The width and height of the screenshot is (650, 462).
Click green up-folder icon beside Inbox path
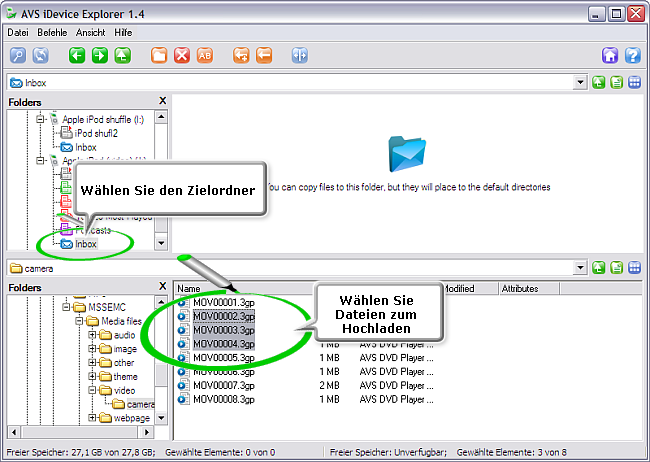tap(599, 83)
